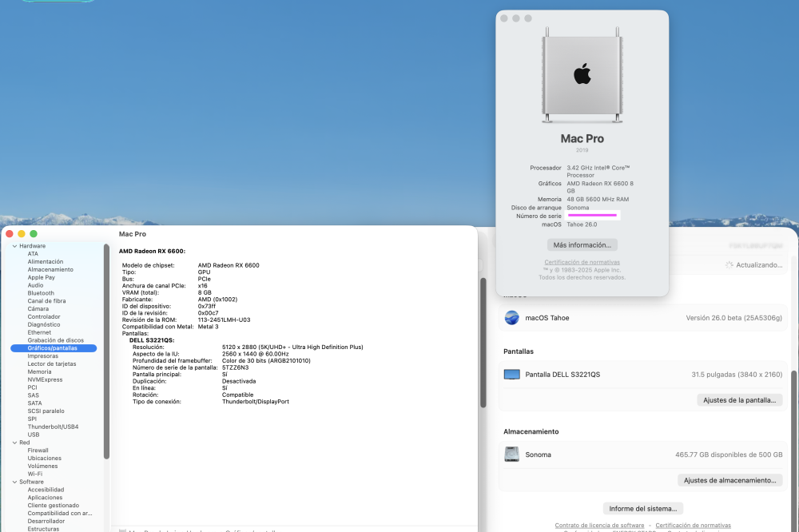Select PCI in sidebar
The image size is (799, 532).
pos(33,387)
